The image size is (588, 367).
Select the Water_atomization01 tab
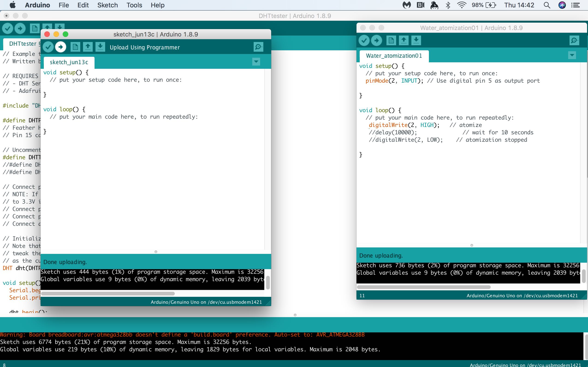click(394, 56)
